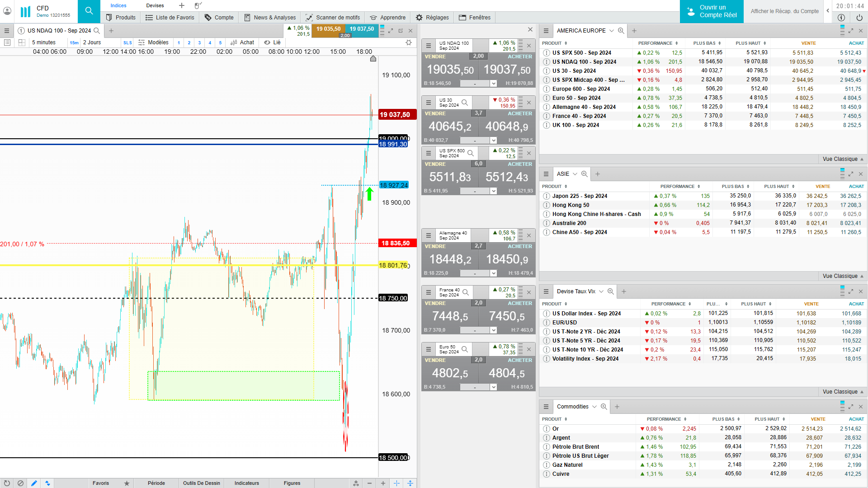The image size is (868, 488).
Task: Open the Scanner de motifs menu
Action: [x=333, y=18]
